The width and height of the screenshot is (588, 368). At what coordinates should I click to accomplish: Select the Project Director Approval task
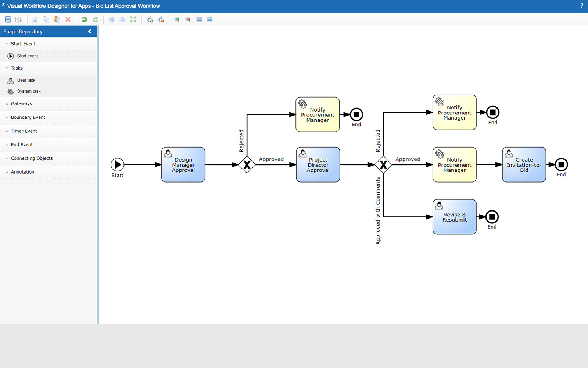tap(318, 164)
